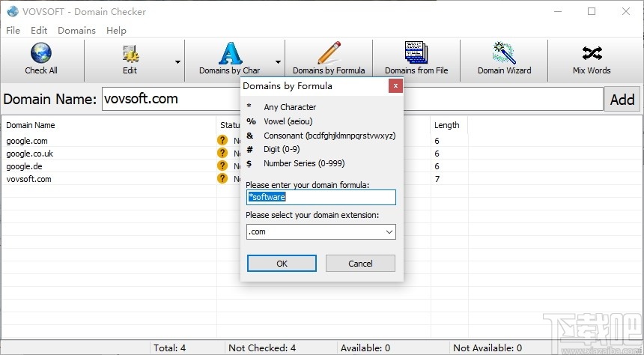Open the Domains menu

tap(76, 31)
